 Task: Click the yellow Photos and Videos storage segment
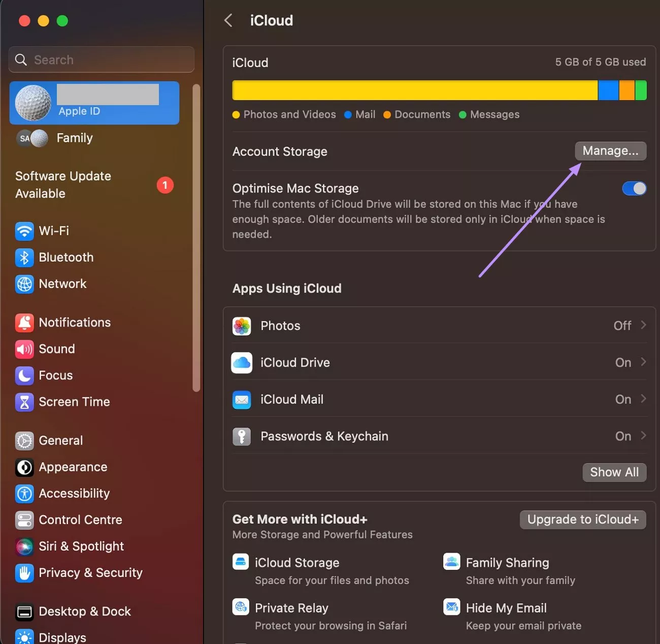[415, 90]
